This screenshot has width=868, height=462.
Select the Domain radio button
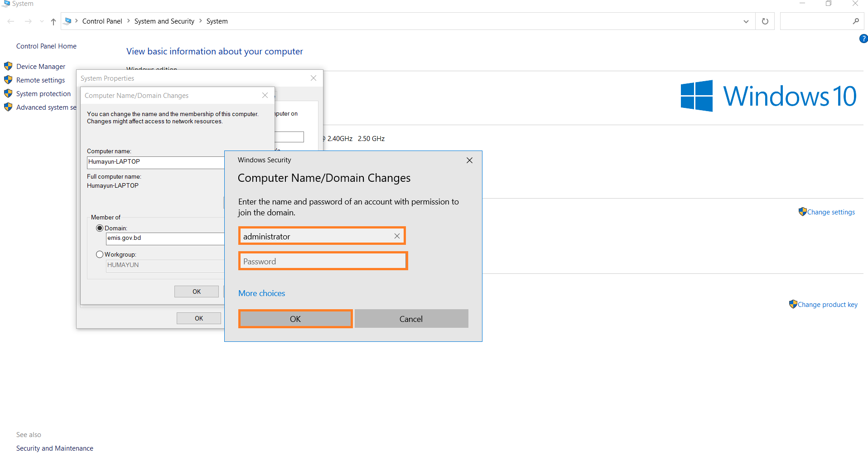[100, 228]
